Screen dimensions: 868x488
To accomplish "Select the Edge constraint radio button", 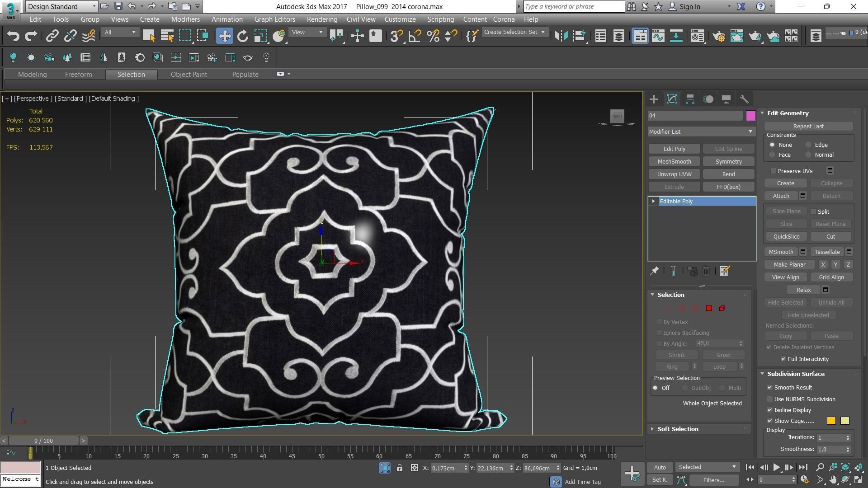I will coord(808,145).
